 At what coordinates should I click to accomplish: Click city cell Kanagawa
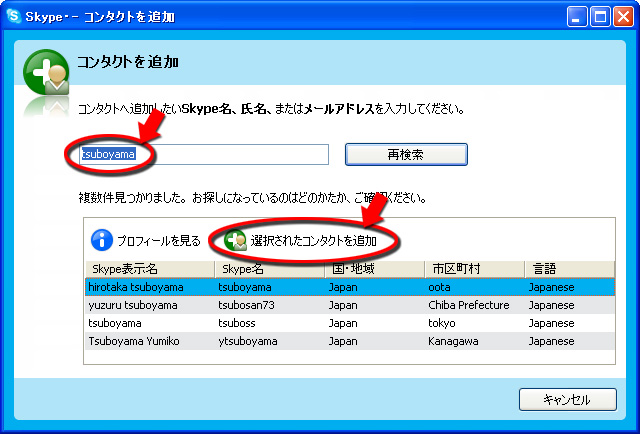point(453,341)
